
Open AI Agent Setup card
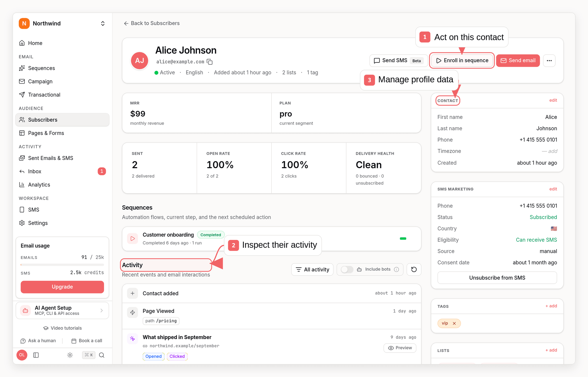point(62,311)
